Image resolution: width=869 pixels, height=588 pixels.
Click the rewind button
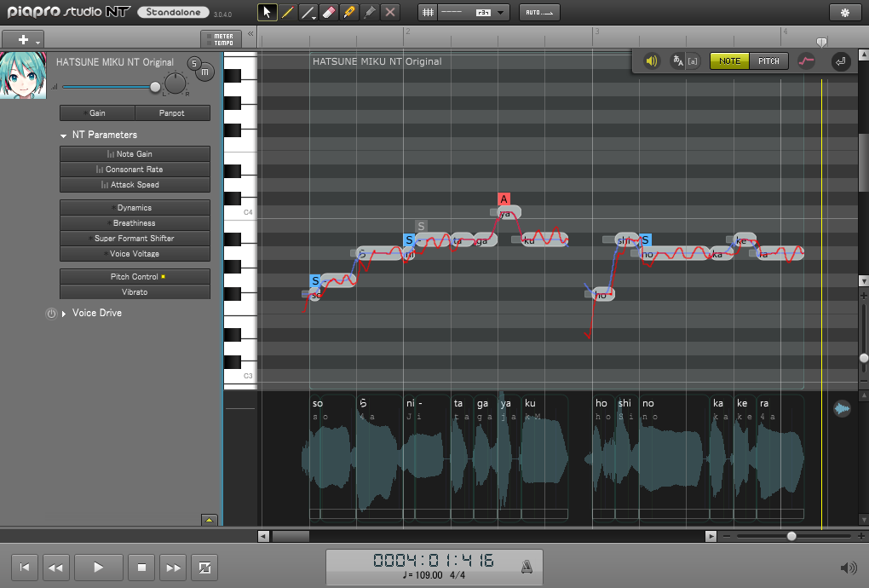pyautogui.click(x=55, y=568)
